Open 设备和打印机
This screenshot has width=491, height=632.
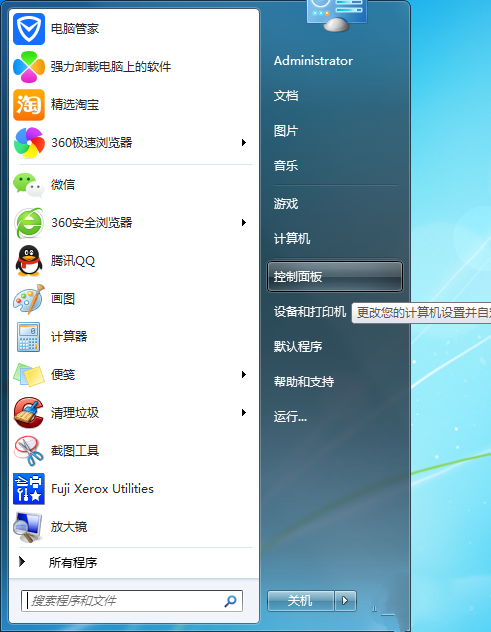310,312
